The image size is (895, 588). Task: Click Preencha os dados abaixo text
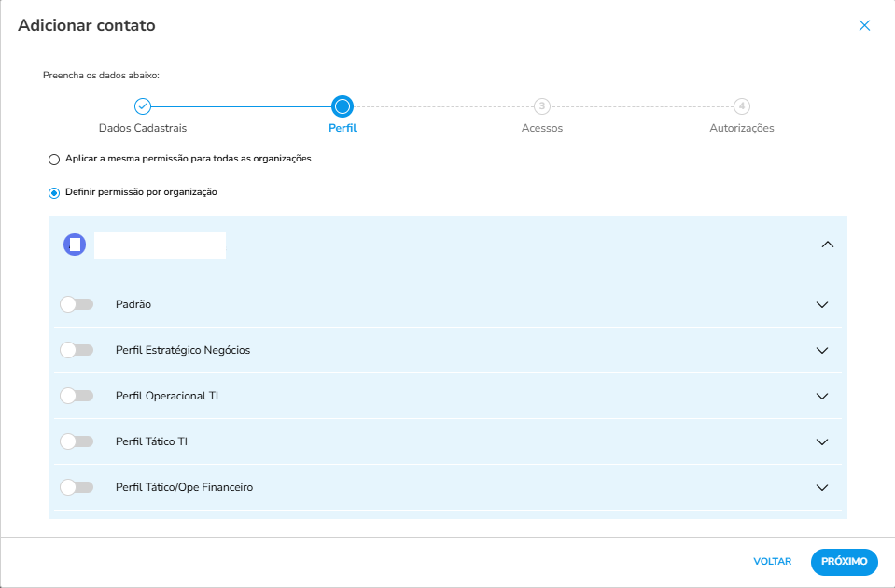point(101,76)
